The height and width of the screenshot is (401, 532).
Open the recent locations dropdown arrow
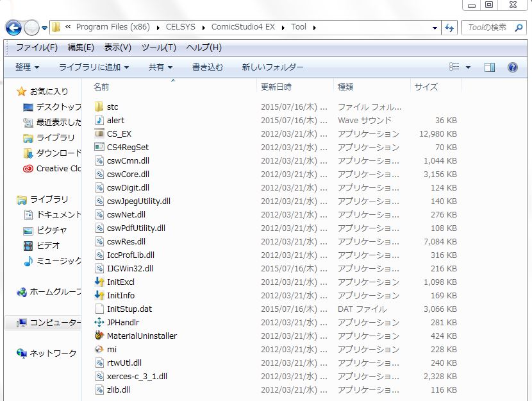[44, 28]
